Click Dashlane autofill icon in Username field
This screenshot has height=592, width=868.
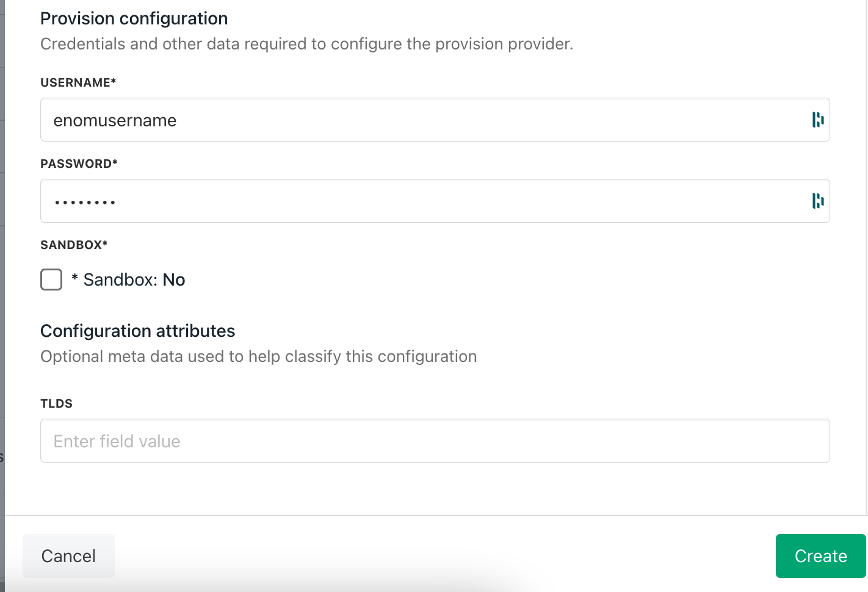tap(817, 120)
